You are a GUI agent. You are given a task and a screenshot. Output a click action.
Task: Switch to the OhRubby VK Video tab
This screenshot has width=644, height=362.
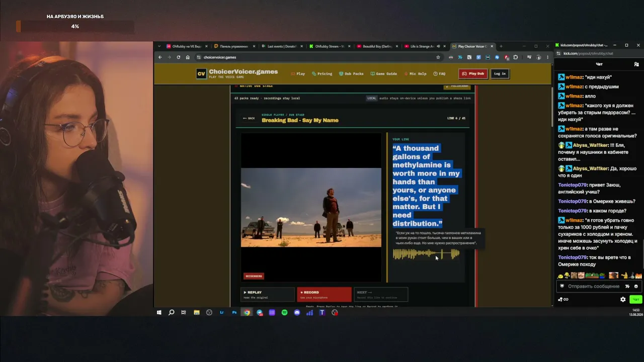(x=187, y=46)
